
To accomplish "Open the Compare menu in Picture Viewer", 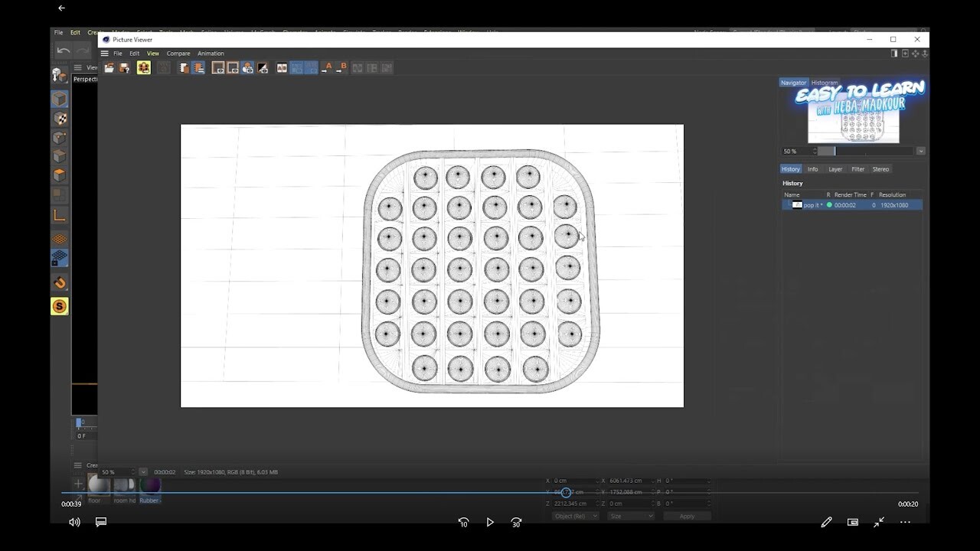I will pyautogui.click(x=178, y=53).
